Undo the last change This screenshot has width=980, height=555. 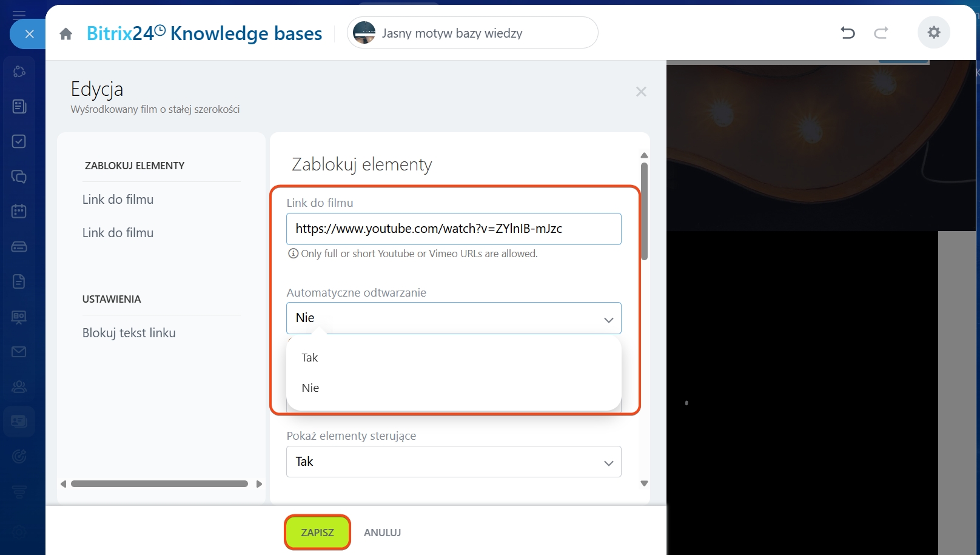coord(848,33)
